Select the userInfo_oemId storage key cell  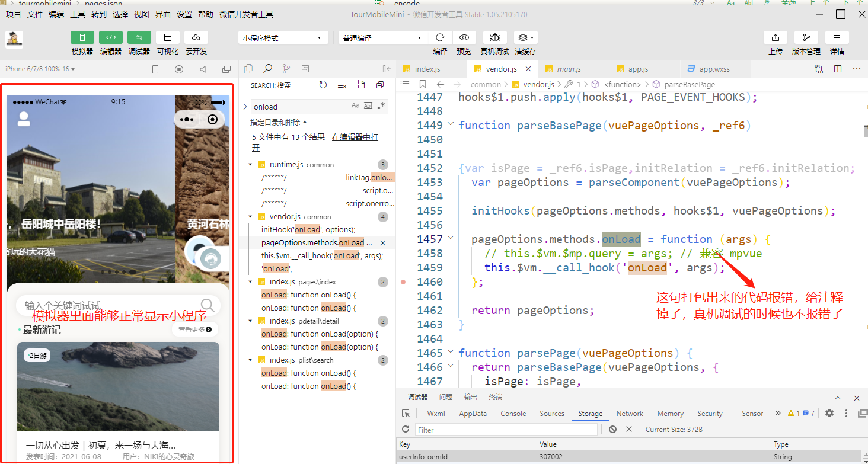(467, 457)
